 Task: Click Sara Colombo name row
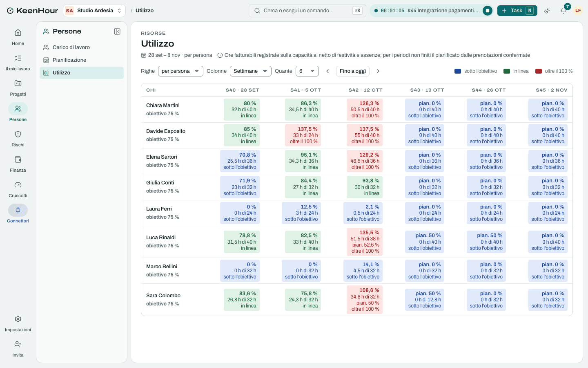pyautogui.click(x=163, y=296)
